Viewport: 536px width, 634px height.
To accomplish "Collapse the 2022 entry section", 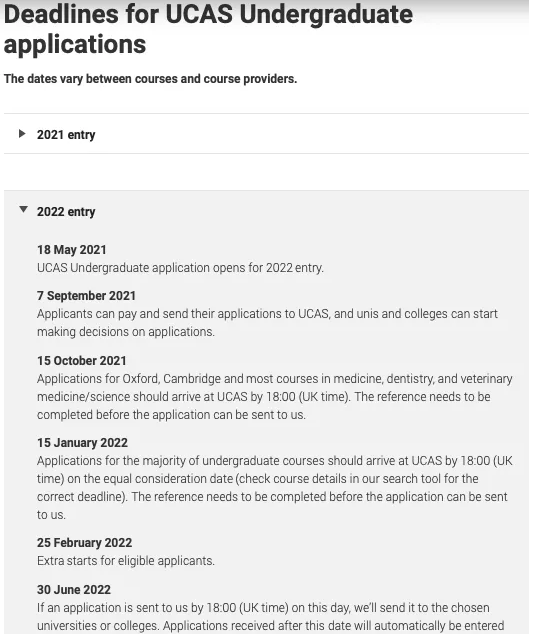I will [x=266, y=211].
